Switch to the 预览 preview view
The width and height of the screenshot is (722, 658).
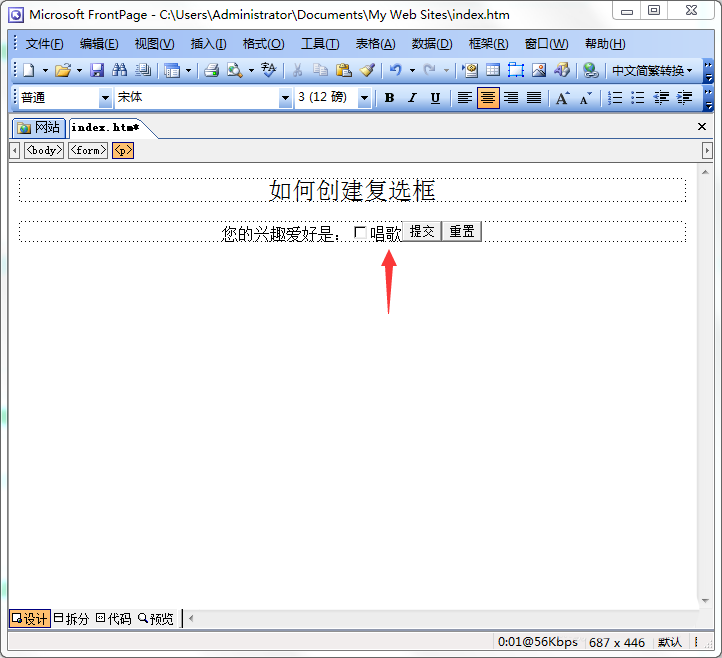tap(156, 618)
